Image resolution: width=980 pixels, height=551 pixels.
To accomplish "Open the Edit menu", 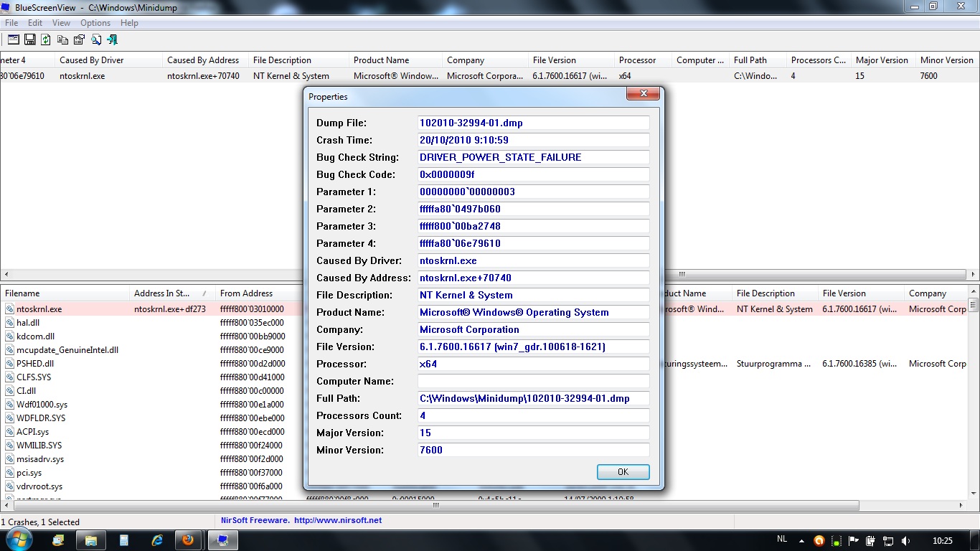I will [35, 23].
